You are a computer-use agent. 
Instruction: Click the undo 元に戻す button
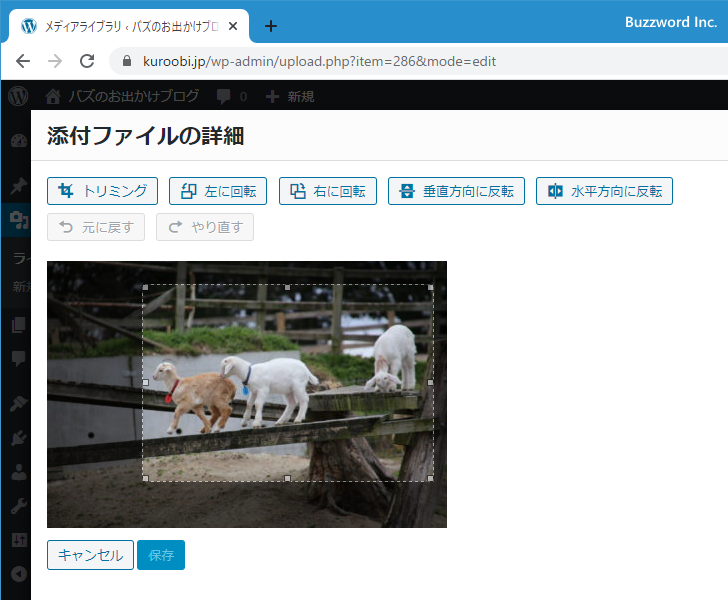(96, 227)
